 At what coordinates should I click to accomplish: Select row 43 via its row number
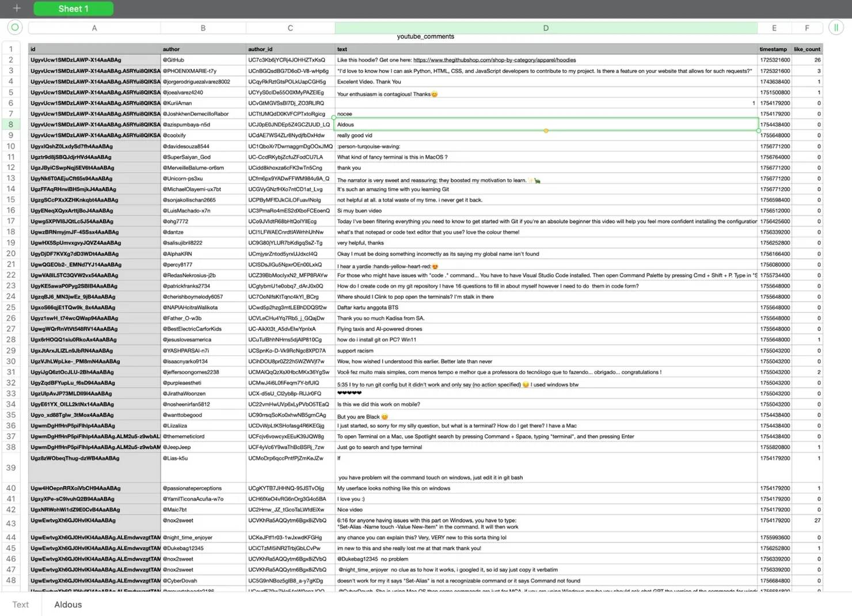[11, 523]
